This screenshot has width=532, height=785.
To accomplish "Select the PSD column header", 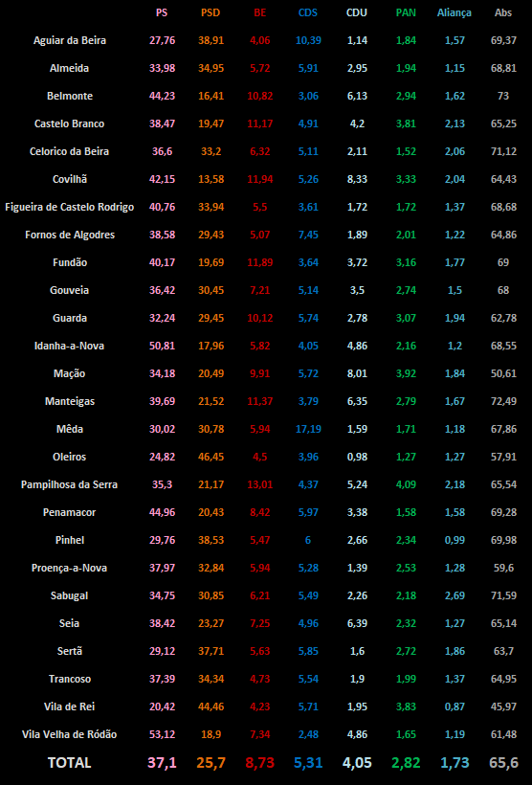I will (211, 13).
